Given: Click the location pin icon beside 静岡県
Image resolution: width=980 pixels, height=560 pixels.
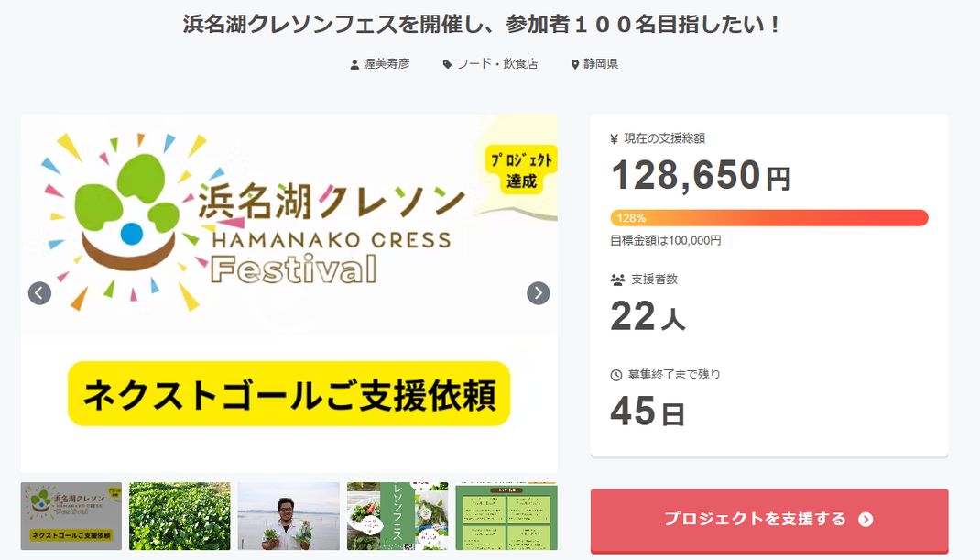Looking at the screenshot, I should click(575, 65).
